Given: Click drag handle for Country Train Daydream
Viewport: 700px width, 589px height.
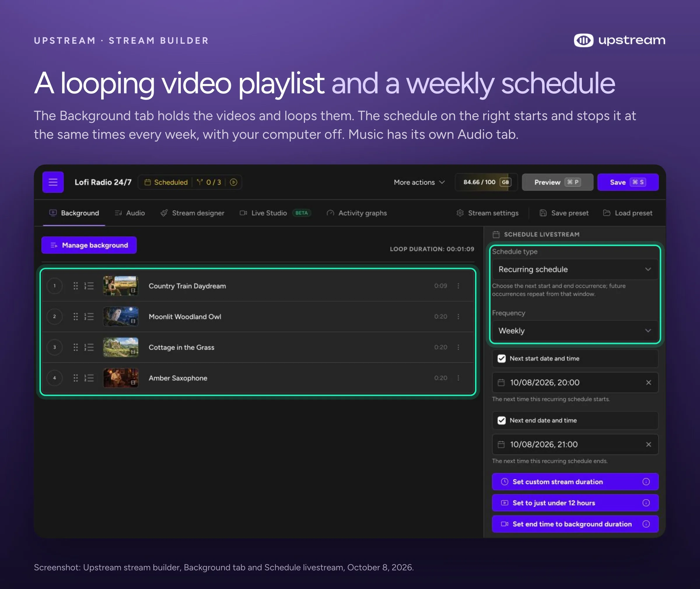Looking at the screenshot, I should point(76,286).
